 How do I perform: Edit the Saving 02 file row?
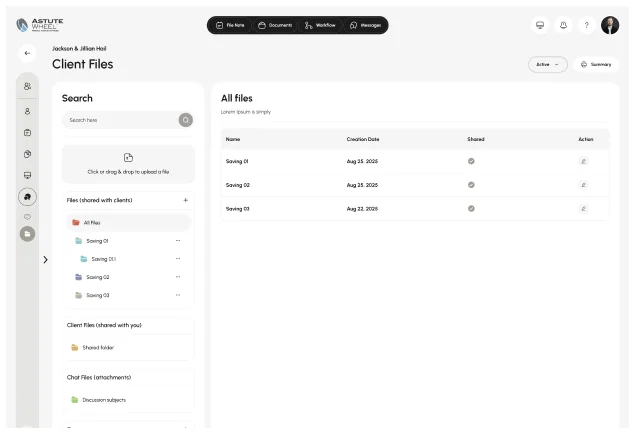click(x=583, y=185)
